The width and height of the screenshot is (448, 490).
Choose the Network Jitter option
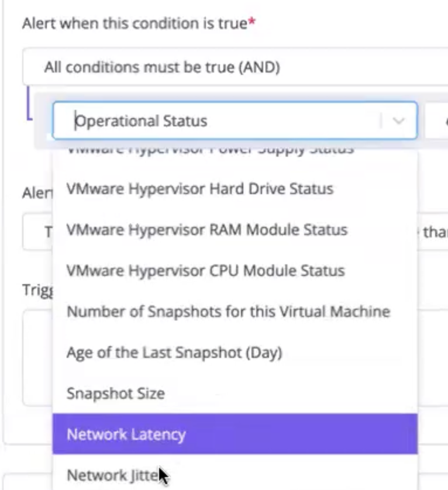pos(235,475)
